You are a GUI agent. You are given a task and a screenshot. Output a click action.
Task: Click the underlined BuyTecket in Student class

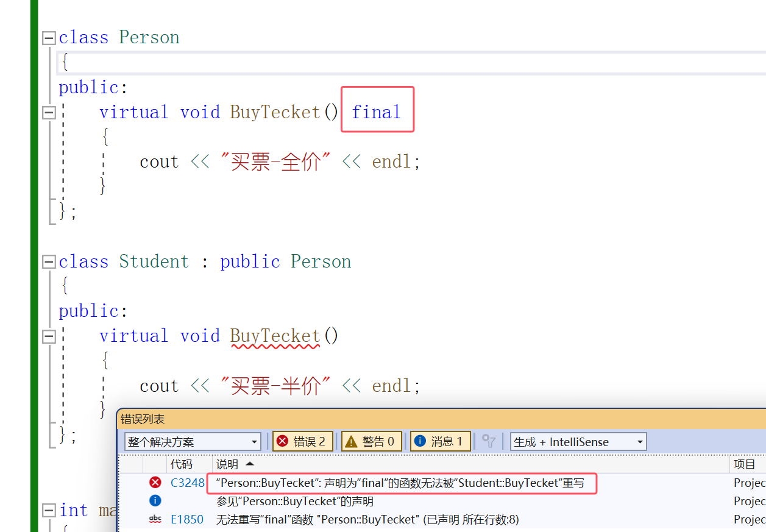click(275, 336)
